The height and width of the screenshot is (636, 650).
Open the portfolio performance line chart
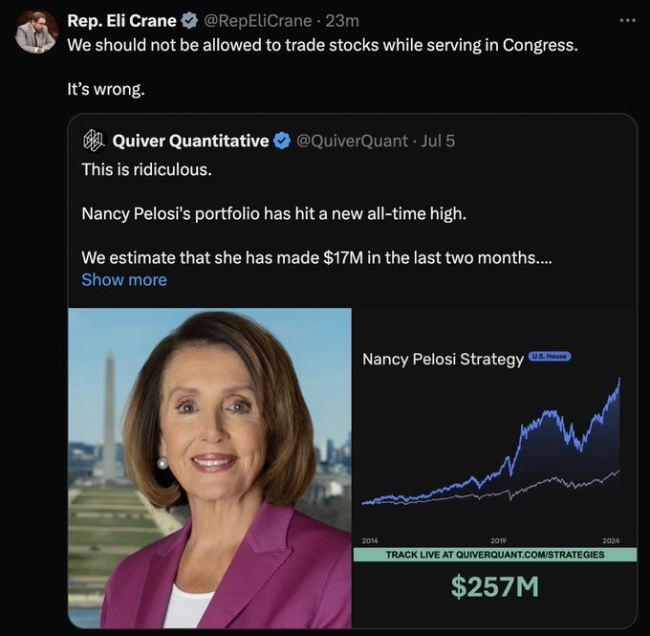click(490, 450)
